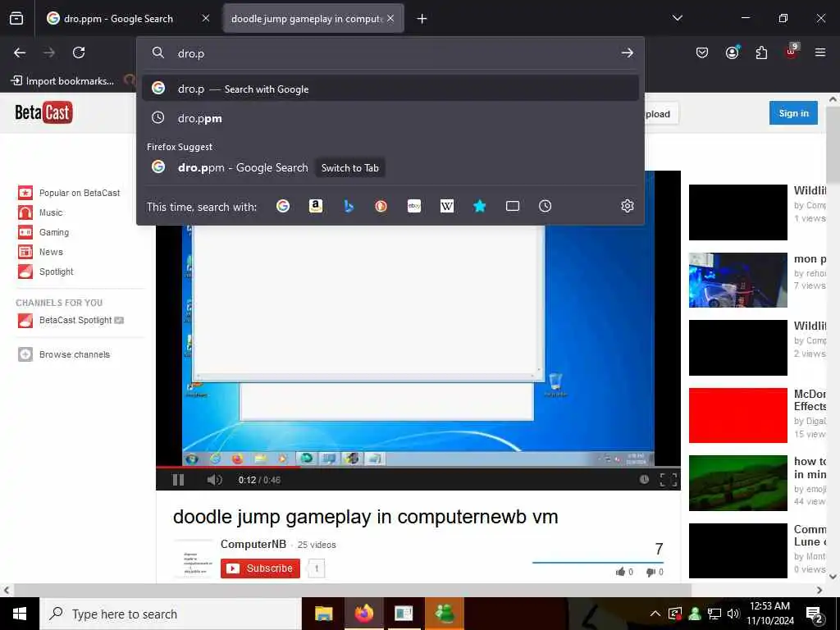Open a new browser tab
This screenshot has height=630, width=840.
422,19
